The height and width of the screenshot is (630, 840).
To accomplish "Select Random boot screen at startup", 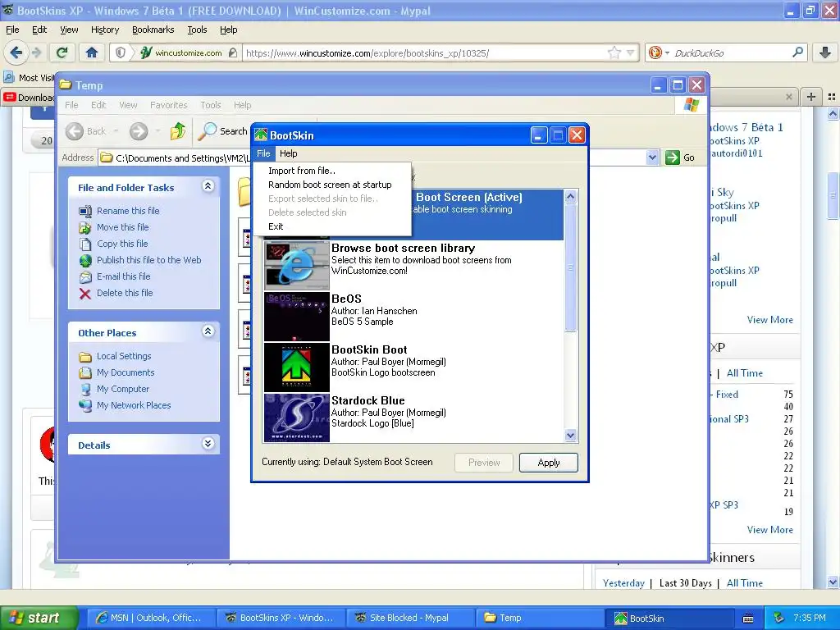I will tap(330, 185).
